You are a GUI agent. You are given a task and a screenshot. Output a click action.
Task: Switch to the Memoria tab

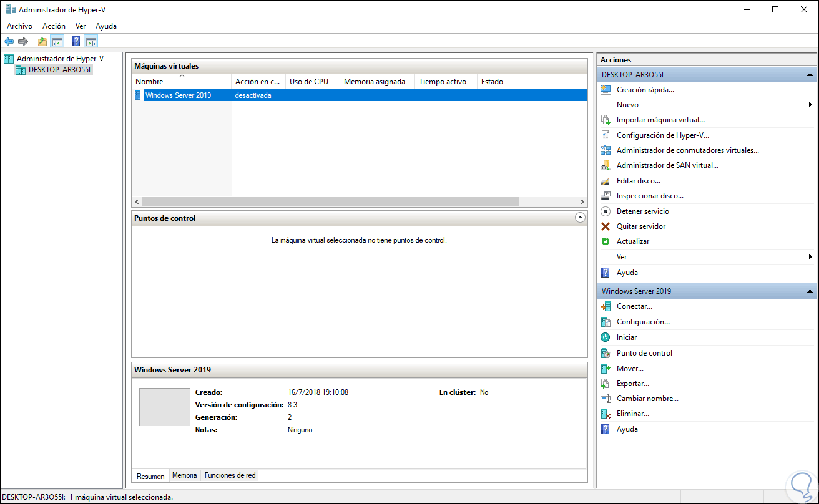point(185,475)
